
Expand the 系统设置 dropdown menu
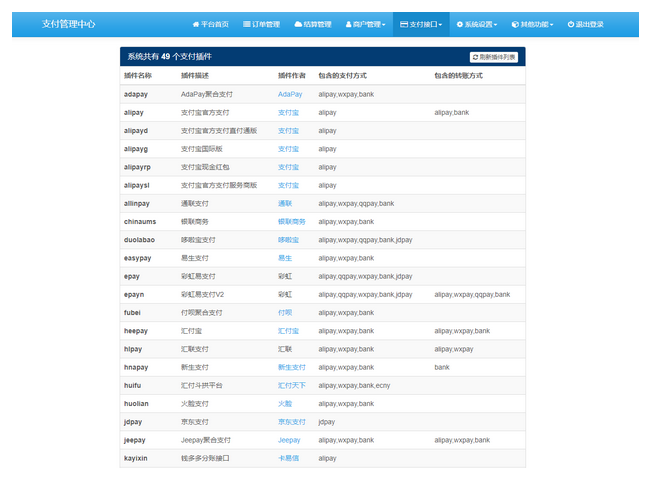click(x=477, y=24)
